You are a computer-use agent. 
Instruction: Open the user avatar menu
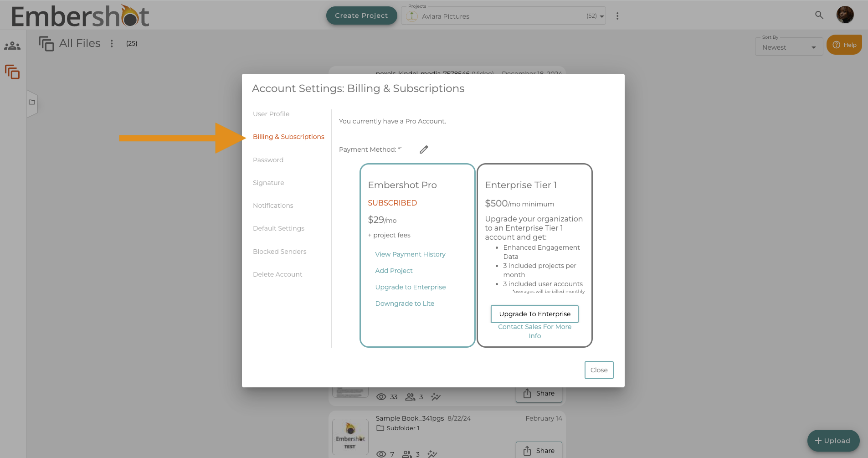pos(845,15)
